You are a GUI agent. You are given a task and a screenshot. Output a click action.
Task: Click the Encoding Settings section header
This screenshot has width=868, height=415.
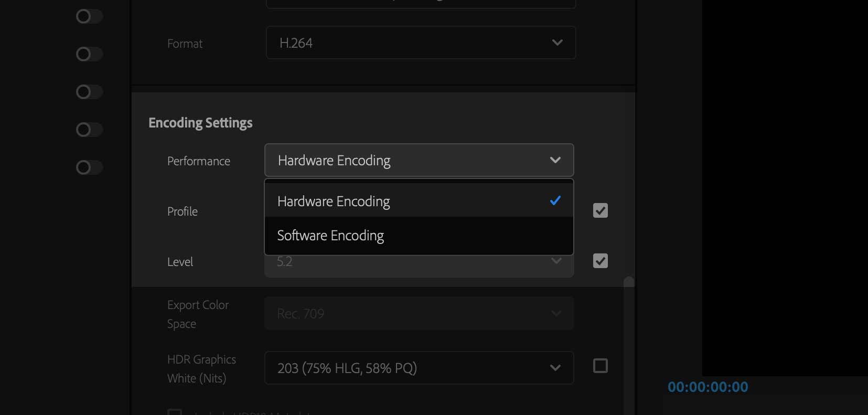click(x=200, y=122)
